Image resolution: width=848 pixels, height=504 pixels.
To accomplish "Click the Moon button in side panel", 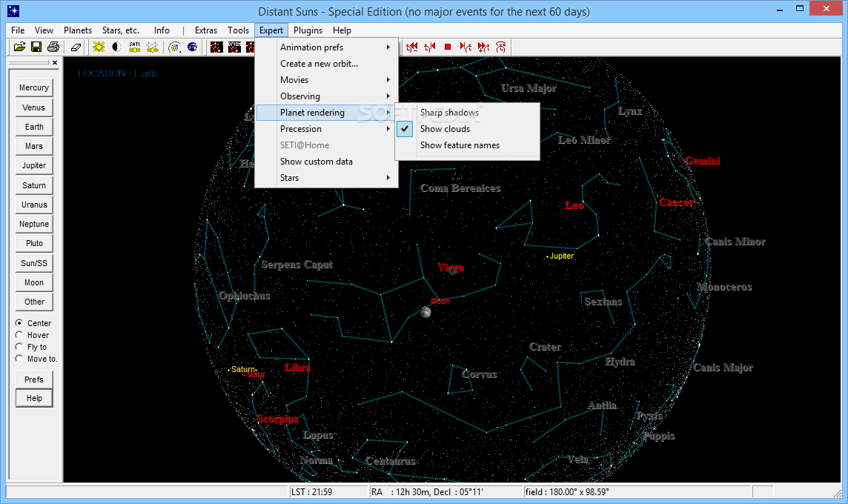I will pyautogui.click(x=34, y=282).
